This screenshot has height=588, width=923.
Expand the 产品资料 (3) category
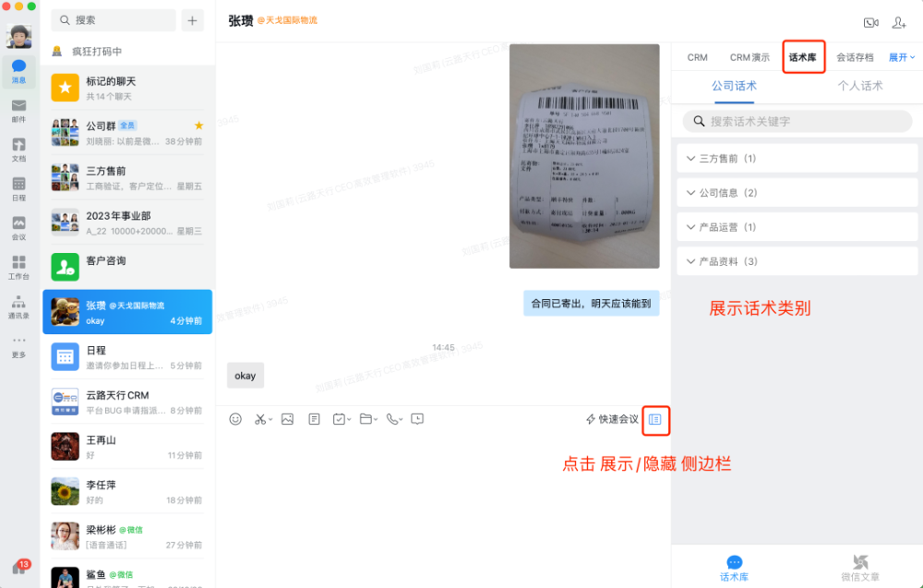(797, 261)
